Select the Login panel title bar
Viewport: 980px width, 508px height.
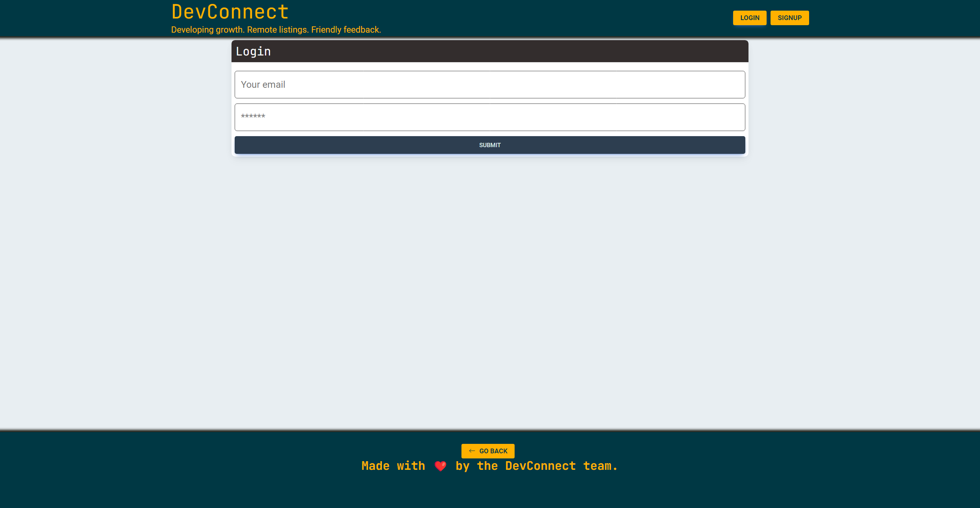(x=489, y=51)
